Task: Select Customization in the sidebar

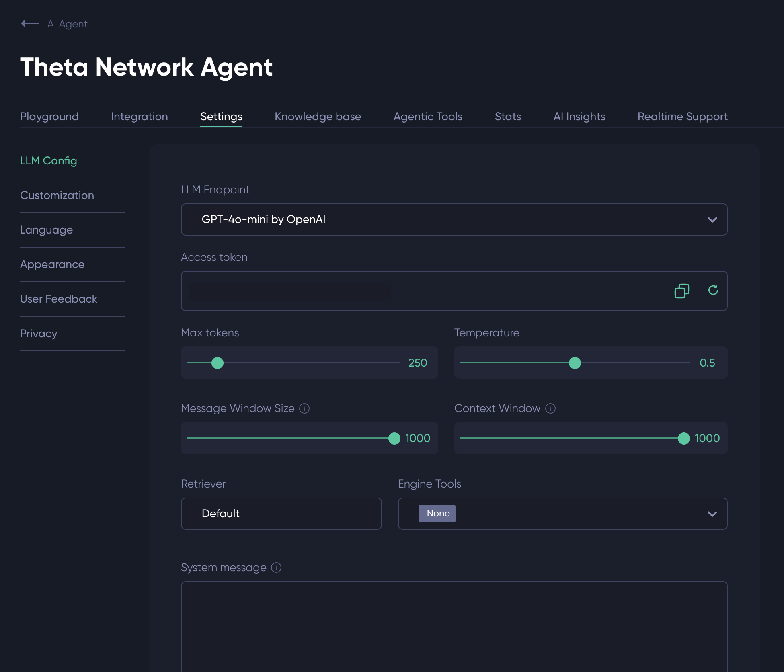Action: pos(57,195)
